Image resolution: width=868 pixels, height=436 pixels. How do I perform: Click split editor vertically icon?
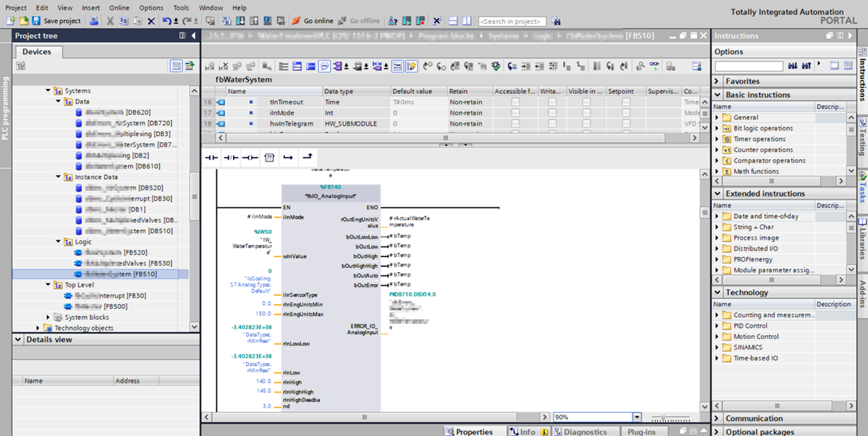467,21
